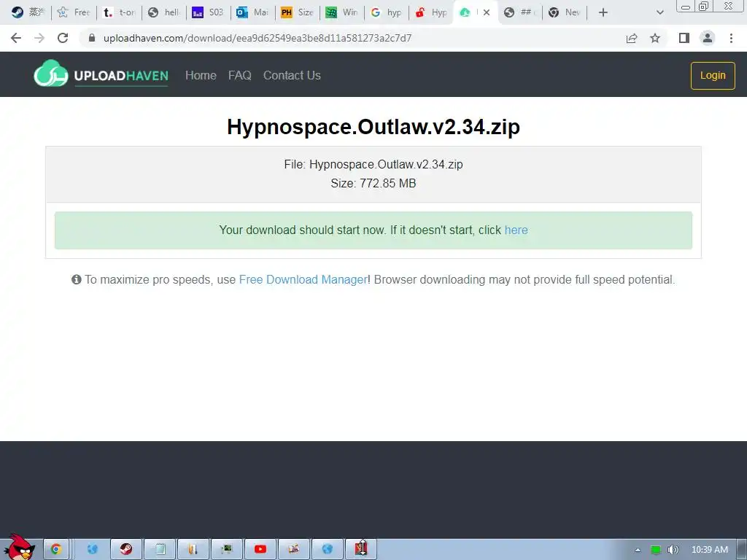Switch to the '##' tab
The height and width of the screenshot is (560, 747).
[520, 12]
